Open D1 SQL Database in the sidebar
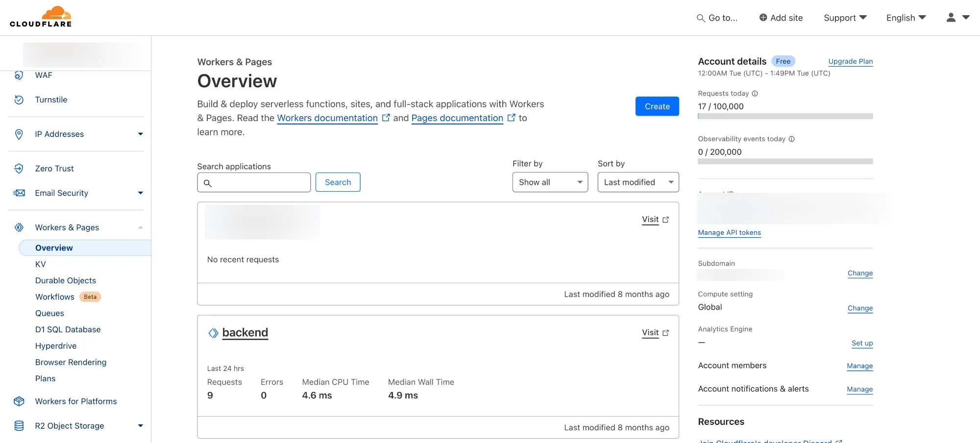Screen dimensions: 980x443 (x=68, y=329)
